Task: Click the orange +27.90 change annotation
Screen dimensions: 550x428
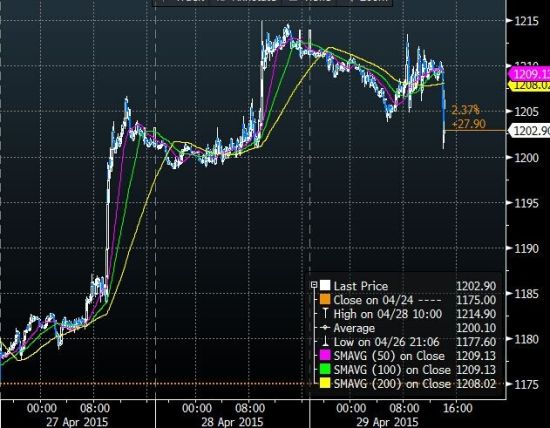Action: coord(469,124)
